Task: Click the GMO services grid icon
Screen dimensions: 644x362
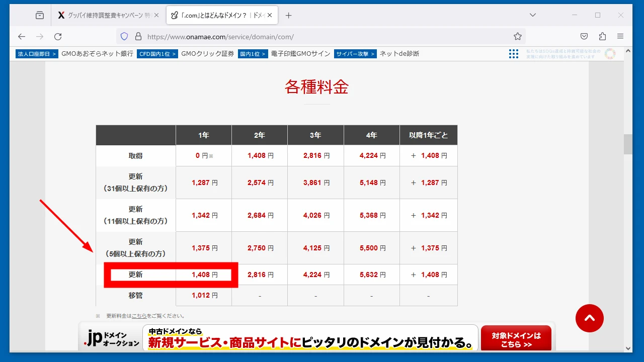Action: [513, 54]
